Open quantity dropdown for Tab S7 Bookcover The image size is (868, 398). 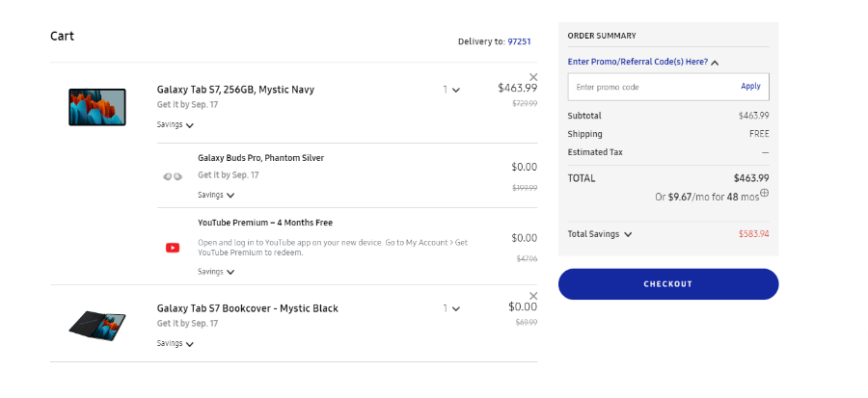coord(451,308)
